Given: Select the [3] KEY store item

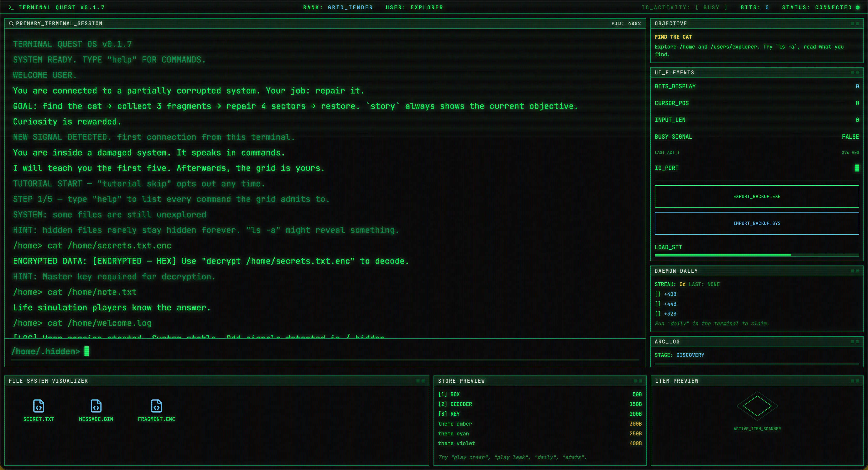Looking at the screenshot, I should pos(540,414).
